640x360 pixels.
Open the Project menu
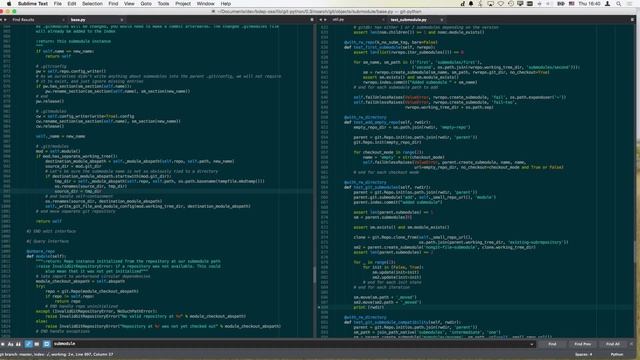pos(183,3)
